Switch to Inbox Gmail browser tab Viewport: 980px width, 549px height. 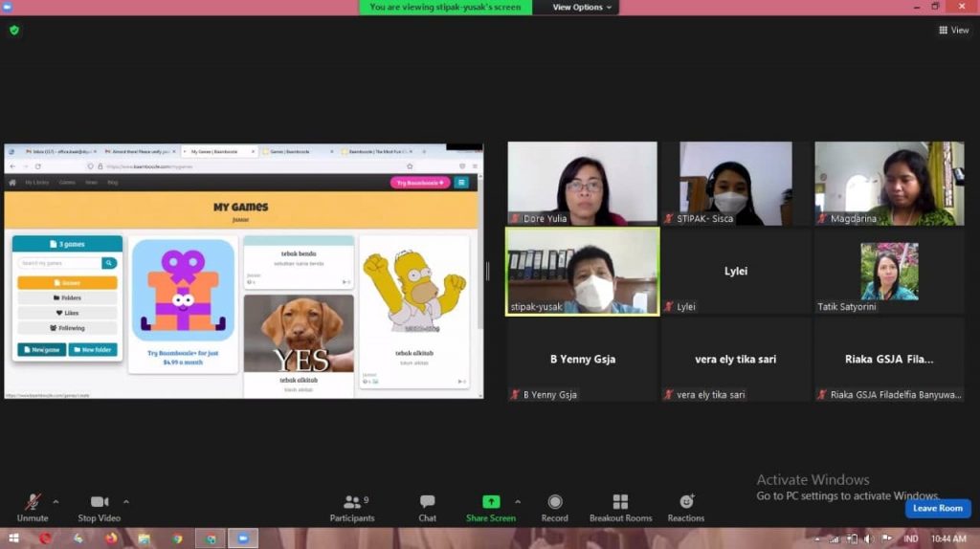pyautogui.click(x=60, y=151)
